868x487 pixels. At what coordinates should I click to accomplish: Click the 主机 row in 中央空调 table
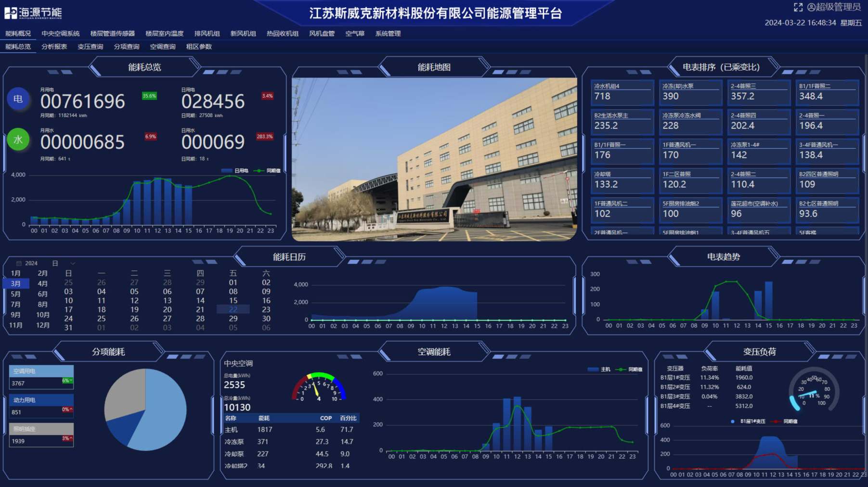pyautogui.click(x=291, y=430)
